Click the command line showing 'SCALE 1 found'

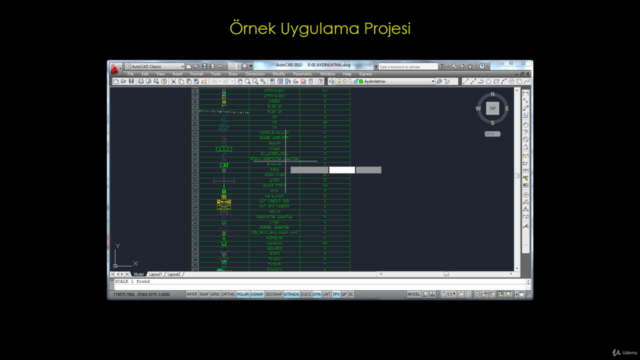320,282
